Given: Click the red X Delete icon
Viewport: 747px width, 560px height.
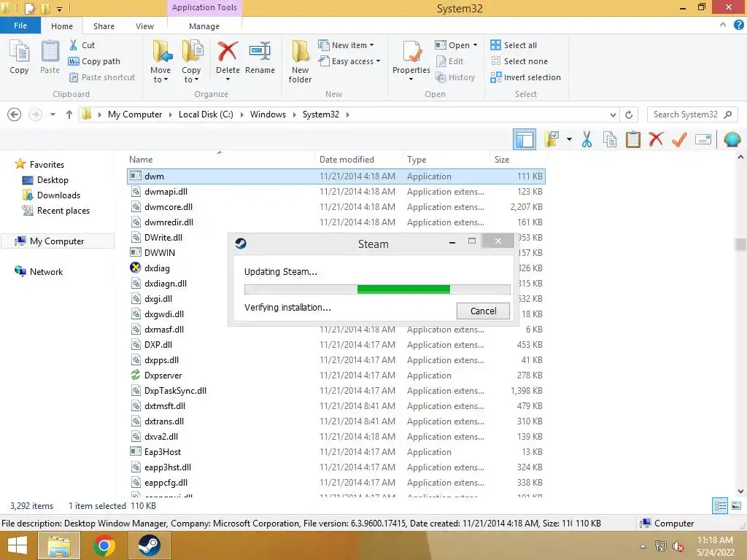Looking at the screenshot, I should pos(228,51).
